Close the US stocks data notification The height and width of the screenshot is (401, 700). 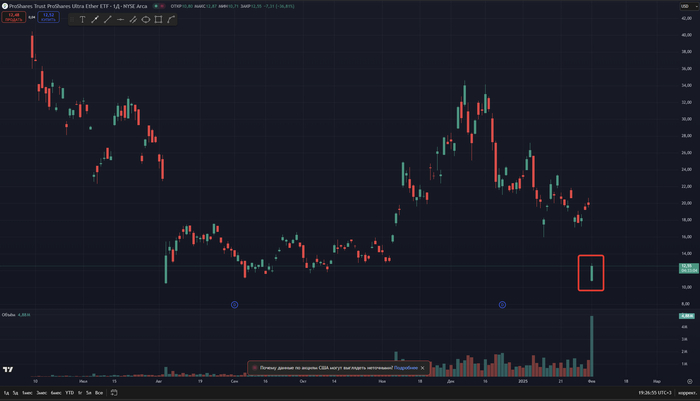pos(422,368)
